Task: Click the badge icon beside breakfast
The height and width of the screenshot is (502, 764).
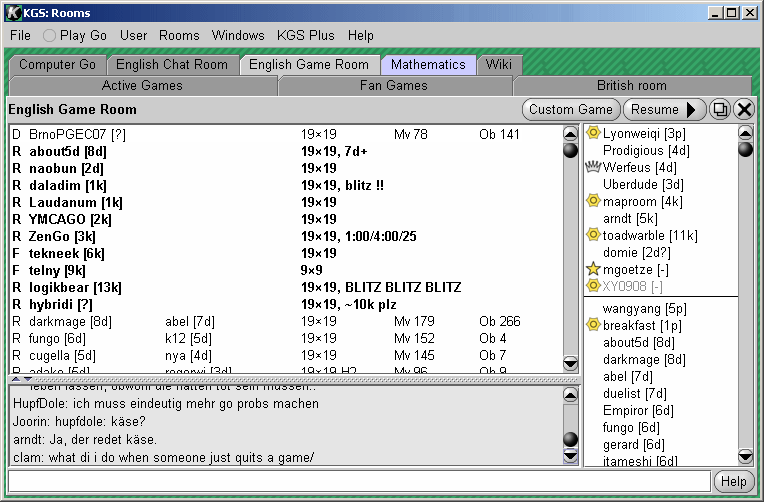Action: (592, 325)
